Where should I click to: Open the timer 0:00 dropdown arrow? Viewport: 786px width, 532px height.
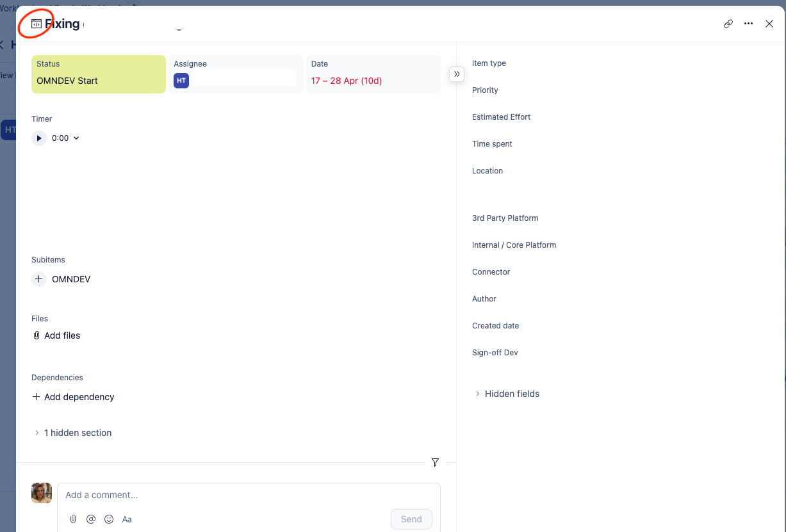click(76, 138)
